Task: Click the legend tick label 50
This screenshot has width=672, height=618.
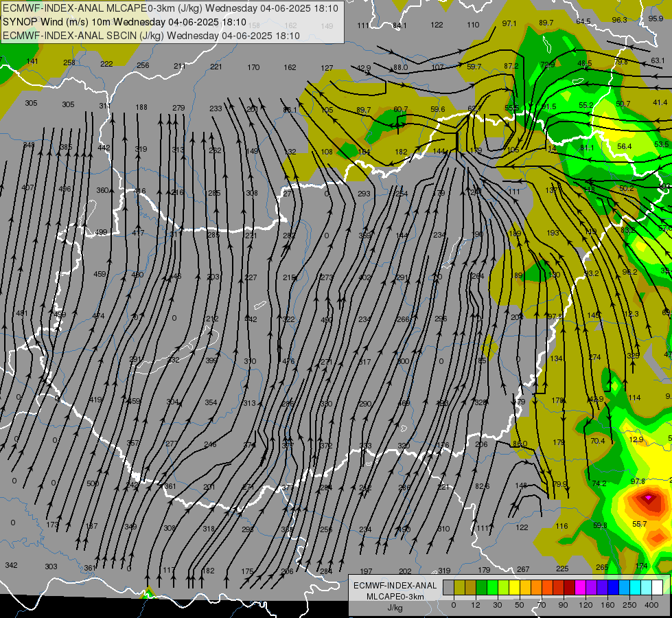Action: click(520, 605)
